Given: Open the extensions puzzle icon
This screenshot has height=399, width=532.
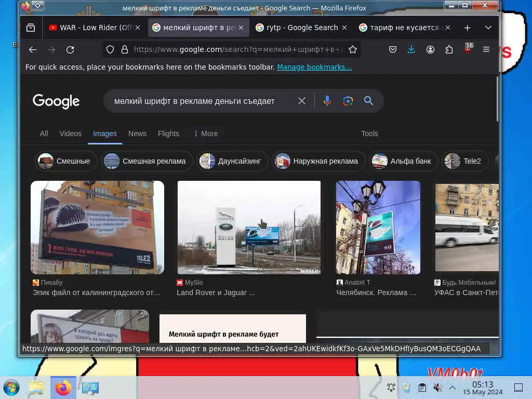Looking at the screenshot, I should 449,49.
